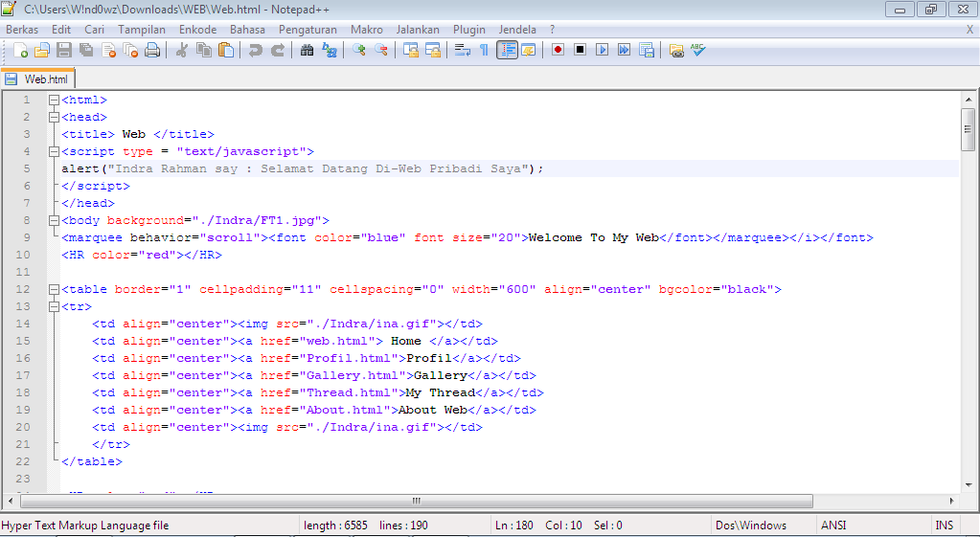This screenshot has width=980, height=537.
Task: Run macro multiple times icon
Action: [624, 50]
